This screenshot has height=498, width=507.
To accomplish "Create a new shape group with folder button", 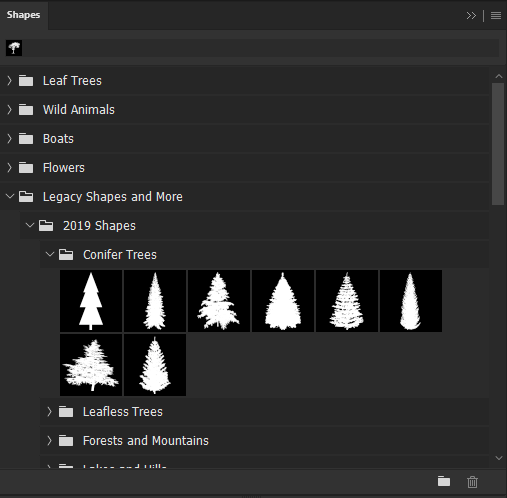I will pyautogui.click(x=444, y=481).
